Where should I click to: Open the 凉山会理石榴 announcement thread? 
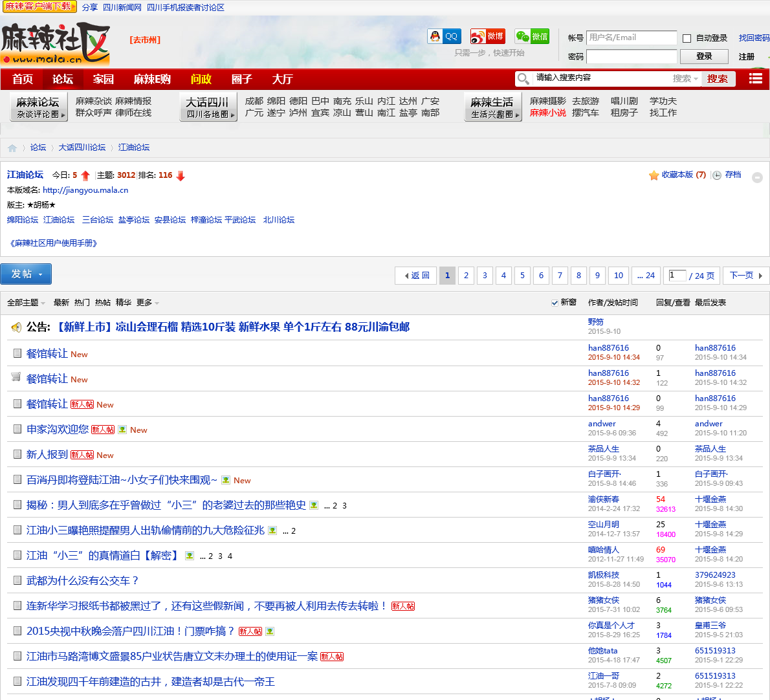[x=233, y=327]
